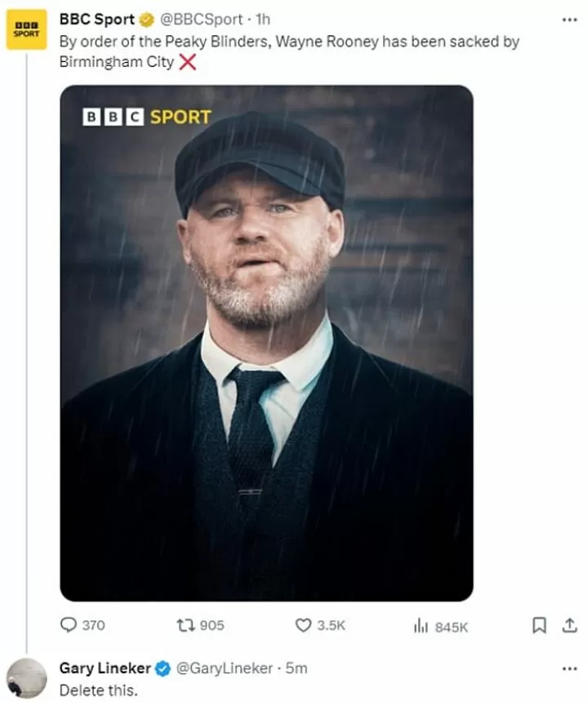Bookmark the BBC Sport tweet
This screenshot has height=702, width=588.
point(539,625)
